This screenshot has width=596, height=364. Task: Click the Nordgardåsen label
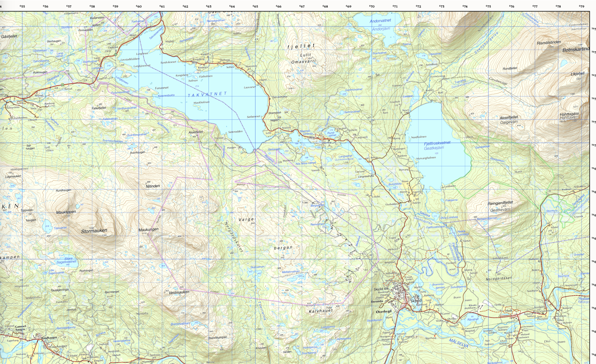coord(498,278)
